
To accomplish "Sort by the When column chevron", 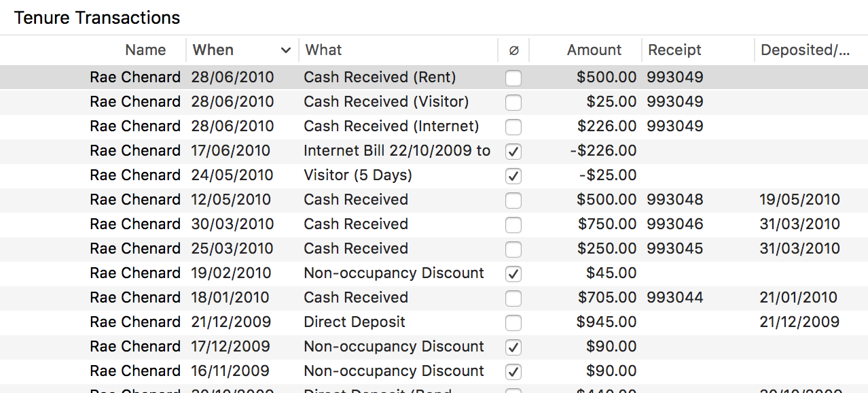I will coord(285,50).
